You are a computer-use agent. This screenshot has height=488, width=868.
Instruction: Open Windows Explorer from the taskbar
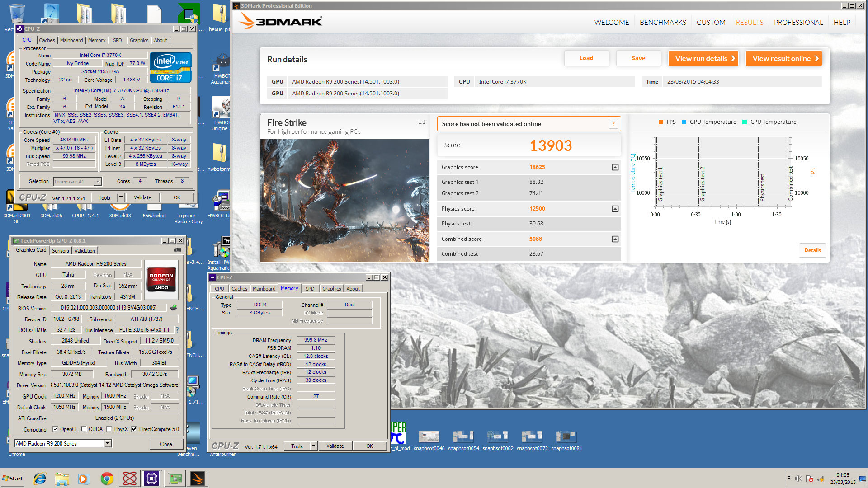point(62,479)
